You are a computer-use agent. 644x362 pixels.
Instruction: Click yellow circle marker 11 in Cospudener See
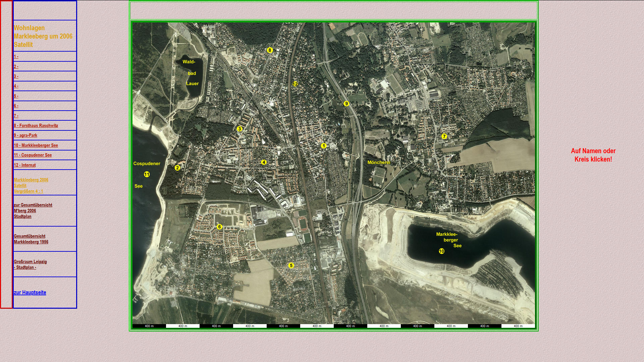click(x=147, y=174)
